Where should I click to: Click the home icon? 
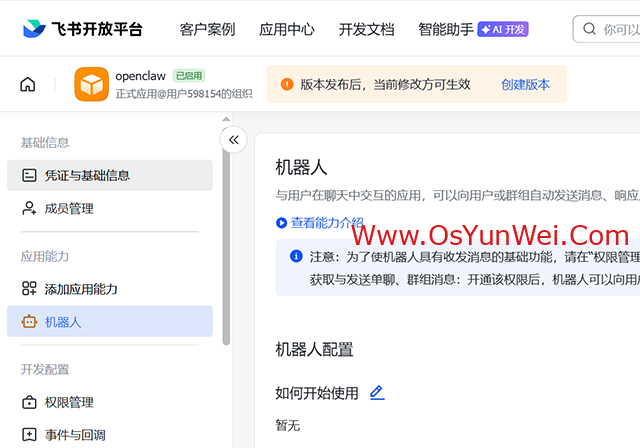tap(28, 85)
